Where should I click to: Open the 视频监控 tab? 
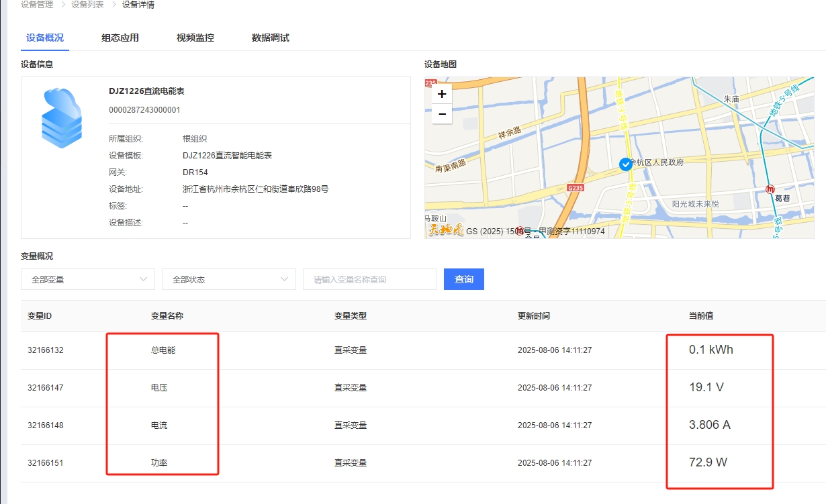[x=195, y=38]
